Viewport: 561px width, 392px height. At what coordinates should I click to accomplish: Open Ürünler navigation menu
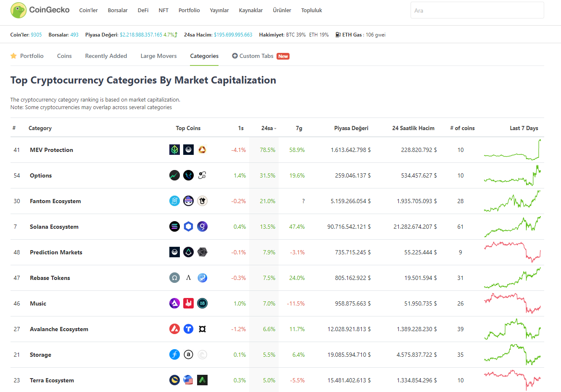(x=282, y=10)
